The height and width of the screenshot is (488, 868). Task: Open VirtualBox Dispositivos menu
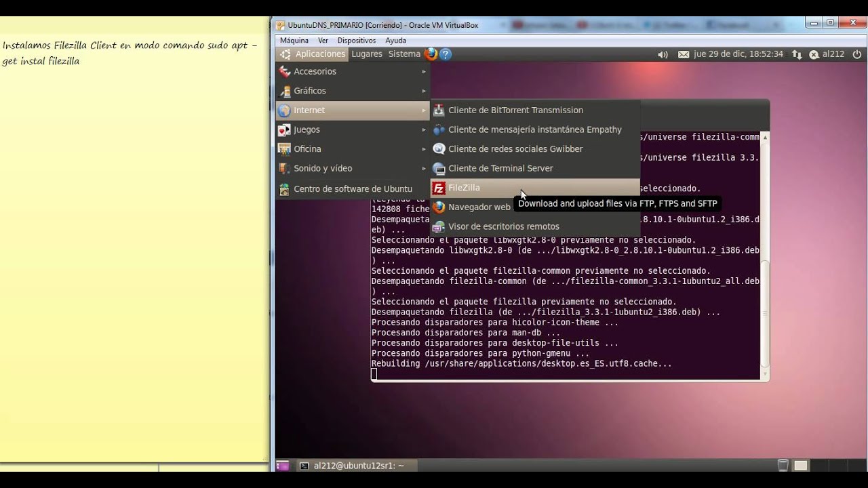point(357,41)
